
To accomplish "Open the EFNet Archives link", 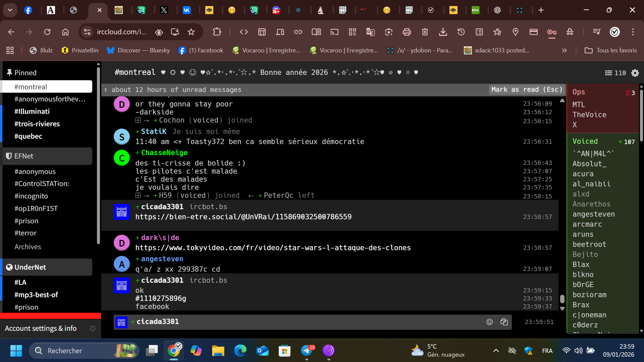I will pos(28,247).
